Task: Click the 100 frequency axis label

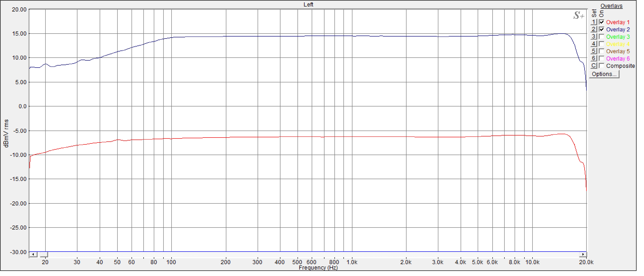Action: click(171, 262)
